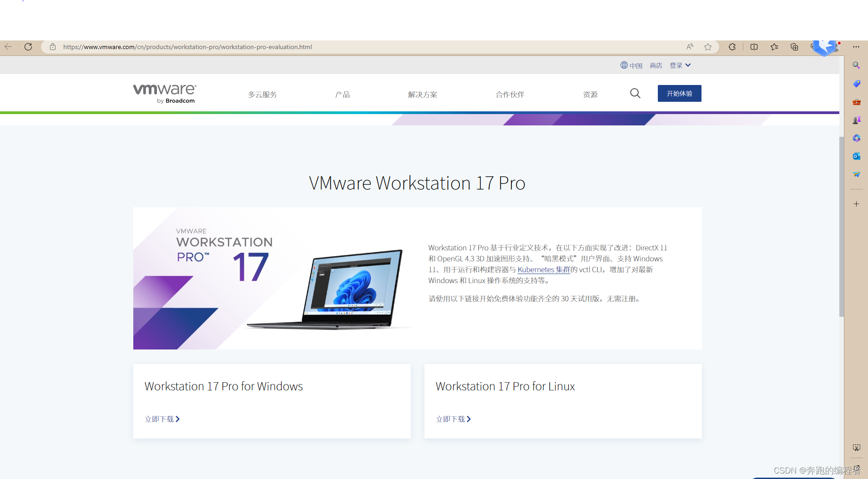Click the globe 中国 region selector
The width and height of the screenshot is (868, 479).
tap(631, 65)
